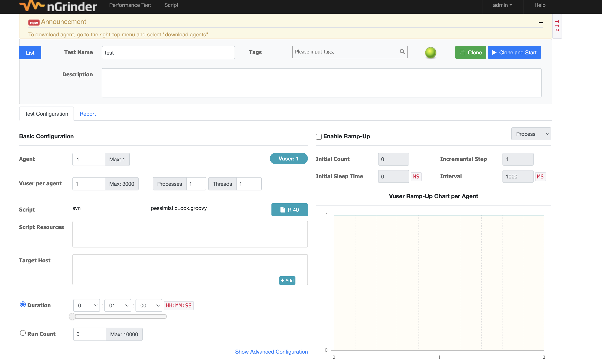Click the Clone and Start button
Screen dimensions: 602x364
(514, 52)
